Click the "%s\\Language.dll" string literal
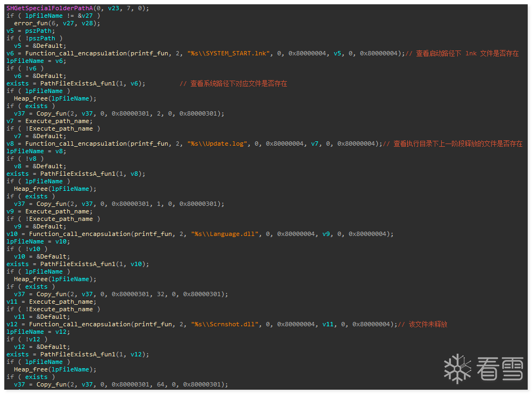532x394 pixels. coord(225,234)
